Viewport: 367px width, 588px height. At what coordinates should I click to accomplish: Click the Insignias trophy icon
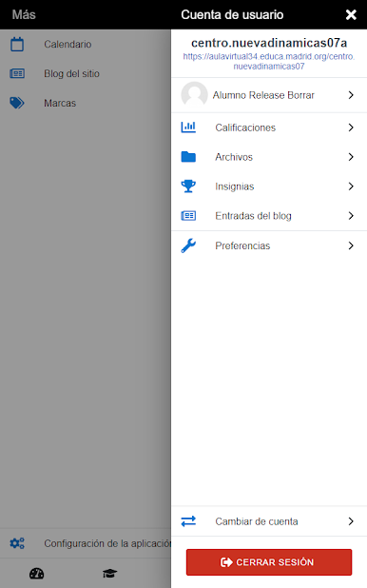188,186
